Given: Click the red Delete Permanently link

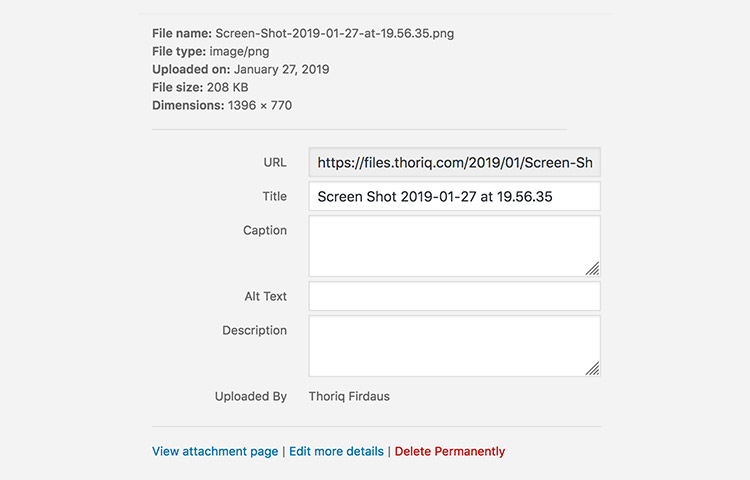Looking at the screenshot, I should pyautogui.click(x=450, y=451).
